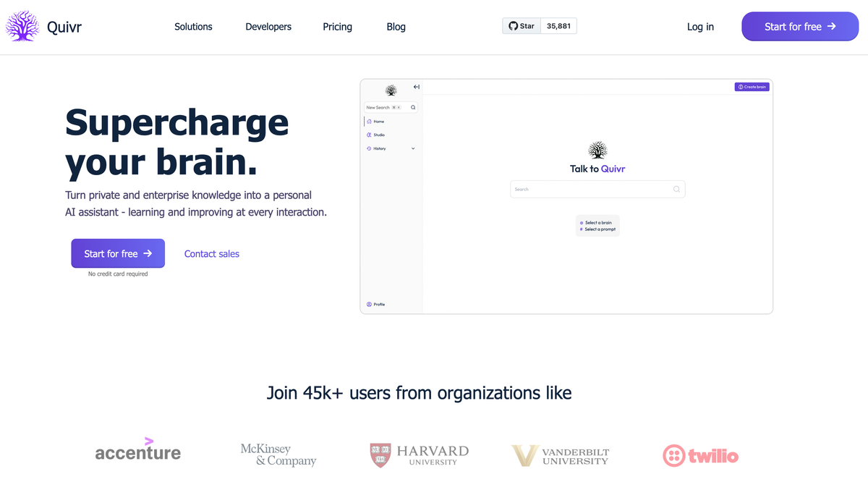Click the Profile user icon

[x=369, y=305]
